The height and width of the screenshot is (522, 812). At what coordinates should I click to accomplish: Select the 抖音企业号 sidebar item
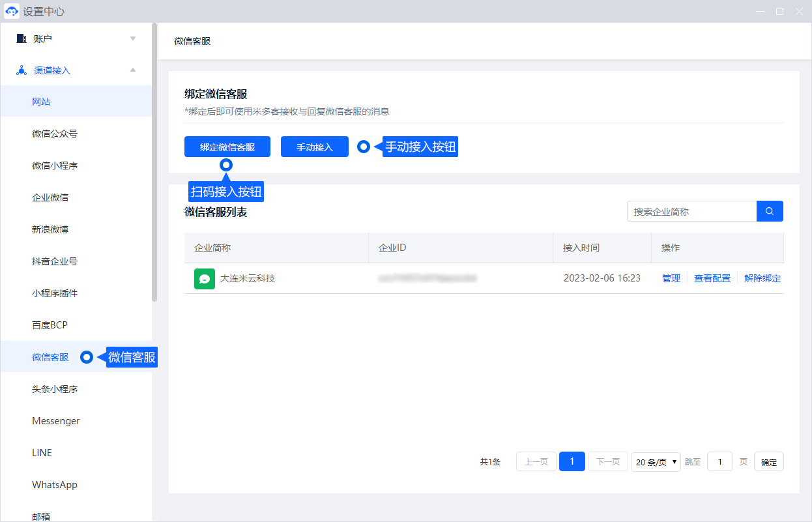[x=55, y=261]
